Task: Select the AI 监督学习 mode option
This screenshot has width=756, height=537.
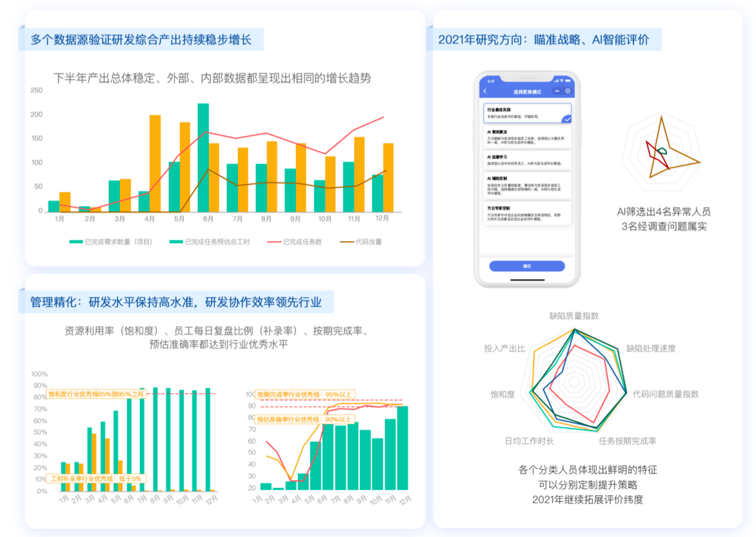Action: 527,160
